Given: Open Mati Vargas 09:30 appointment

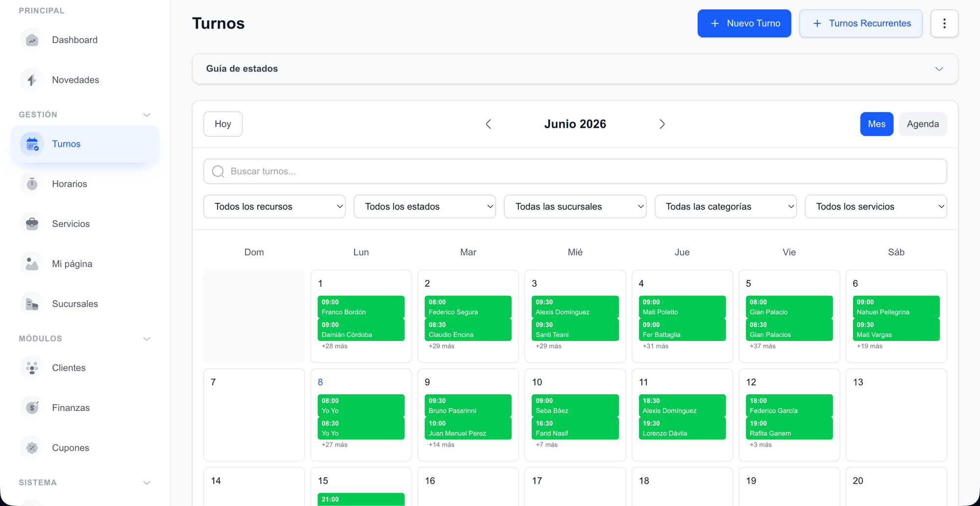Looking at the screenshot, I should [x=896, y=330].
